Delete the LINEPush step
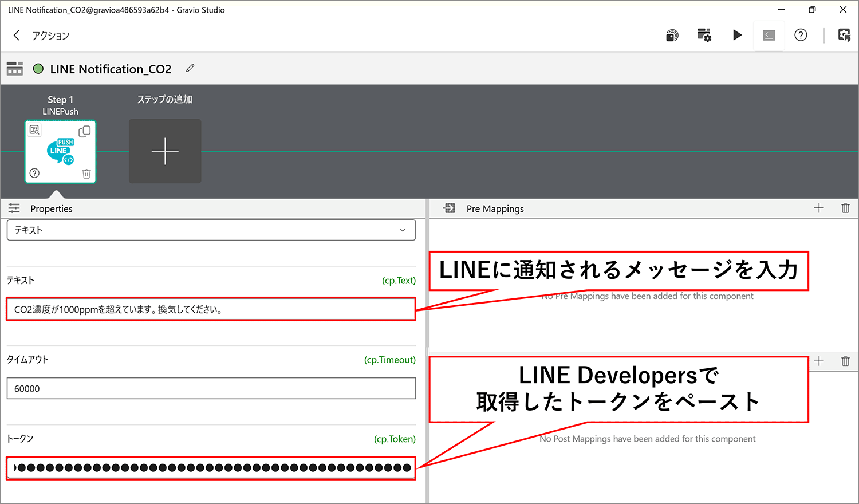The image size is (859, 504). coord(86,174)
